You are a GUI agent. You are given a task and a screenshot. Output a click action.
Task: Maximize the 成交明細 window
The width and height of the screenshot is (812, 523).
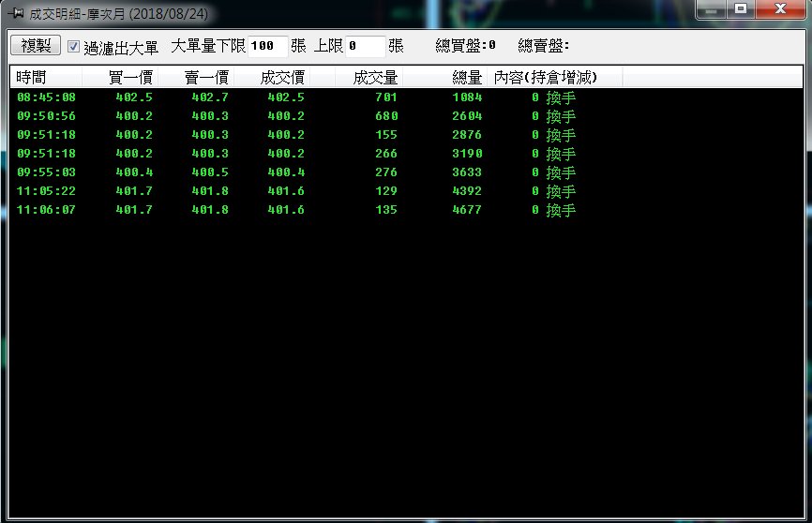[741, 9]
